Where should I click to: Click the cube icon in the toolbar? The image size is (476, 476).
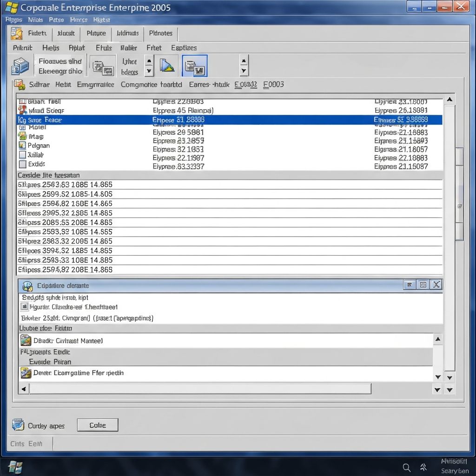click(x=20, y=66)
